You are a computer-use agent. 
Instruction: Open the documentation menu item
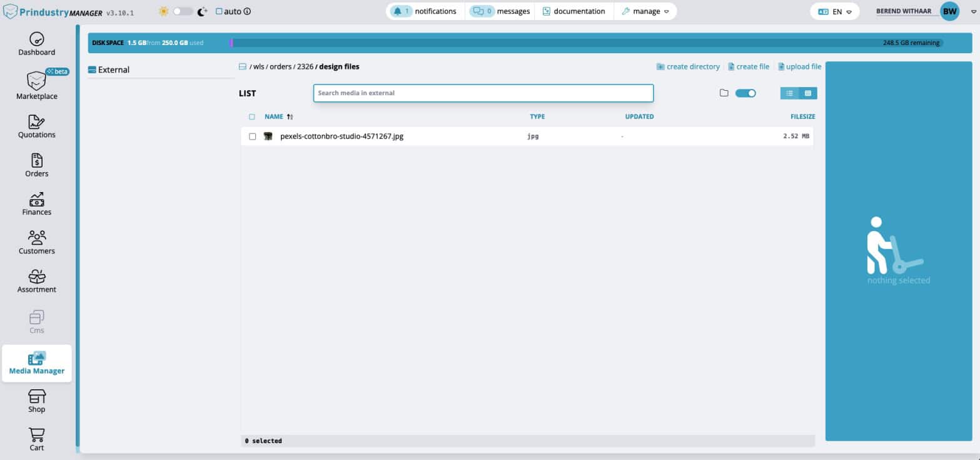tap(573, 11)
